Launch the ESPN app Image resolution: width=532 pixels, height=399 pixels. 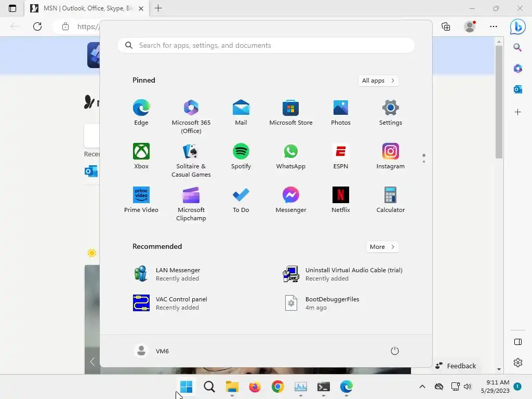pyautogui.click(x=341, y=156)
